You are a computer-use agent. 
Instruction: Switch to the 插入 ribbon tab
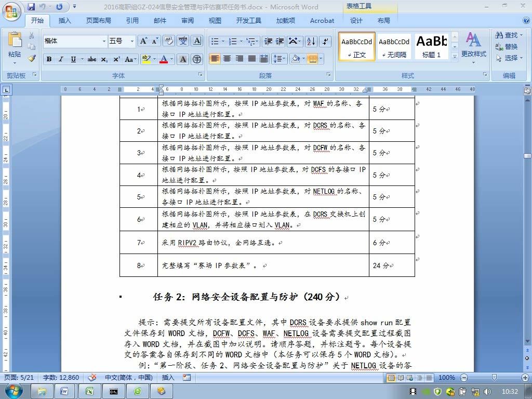pyautogui.click(x=64, y=21)
